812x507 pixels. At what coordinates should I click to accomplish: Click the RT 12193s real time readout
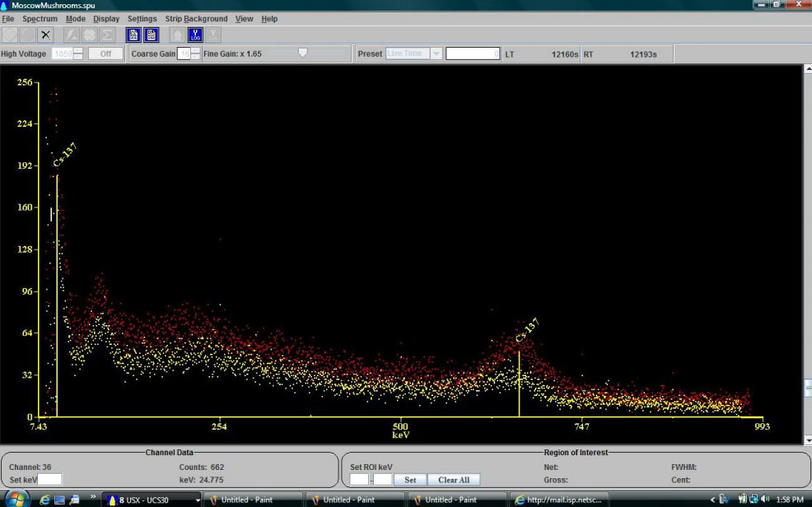620,54
